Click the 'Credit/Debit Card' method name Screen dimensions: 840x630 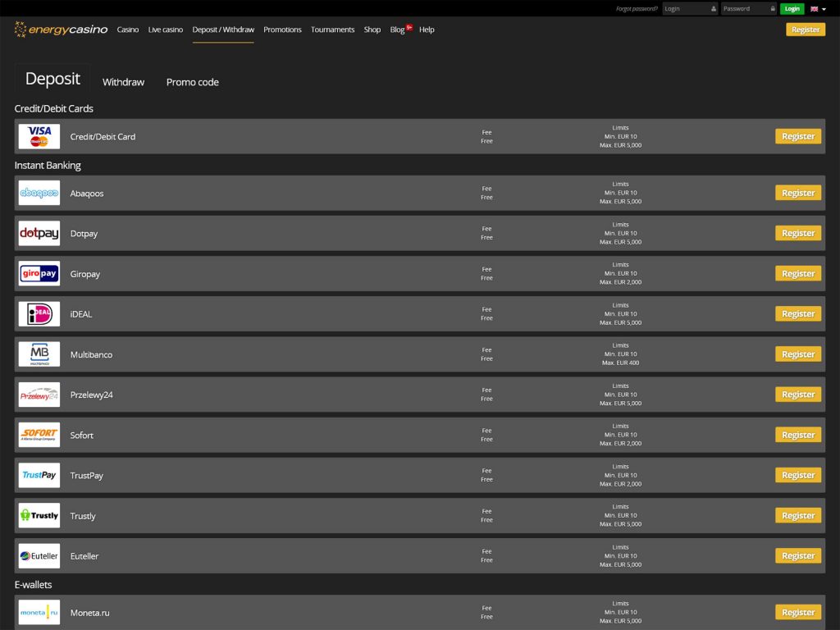click(103, 137)
